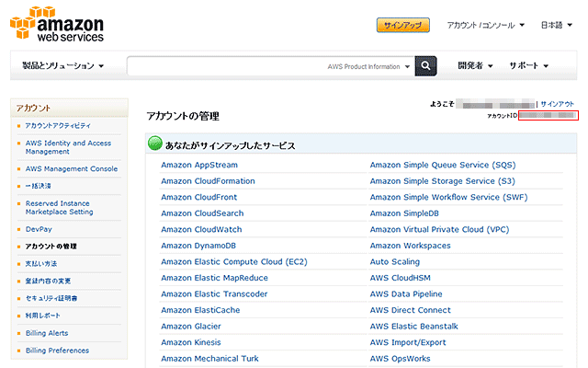Open the Amazon SimpleDB link

click(x=404, y=213)
